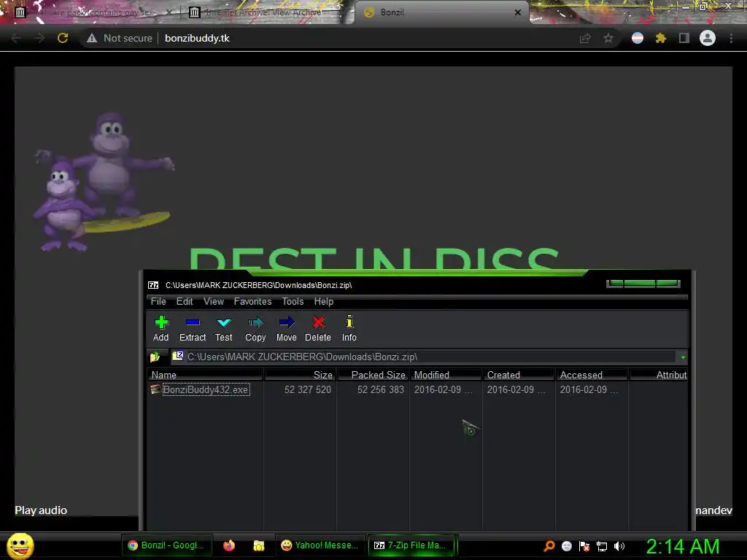Image resolution: width=747 pixels, height=560 pixels.
Task: Open the View menu in 7-Zip
Action: [214, 301]
